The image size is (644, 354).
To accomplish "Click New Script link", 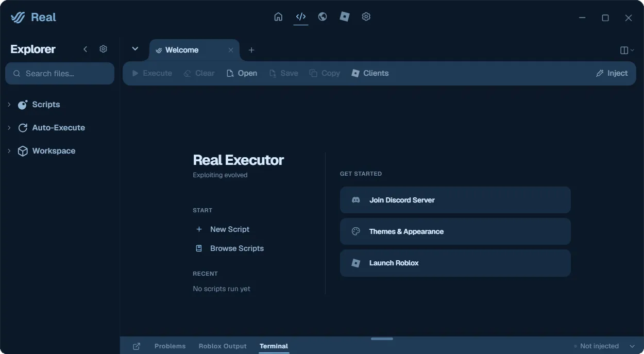I will (x=230, y=229).
